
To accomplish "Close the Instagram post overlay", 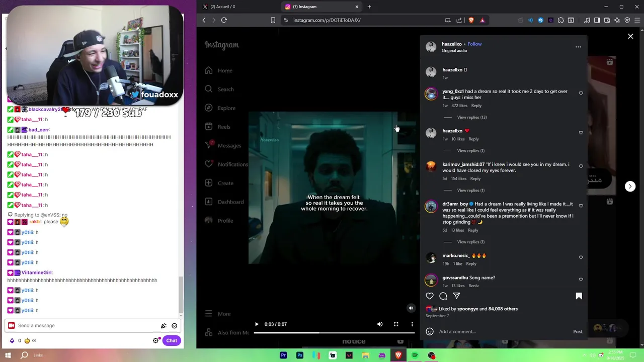I will (x=630, y=36).
